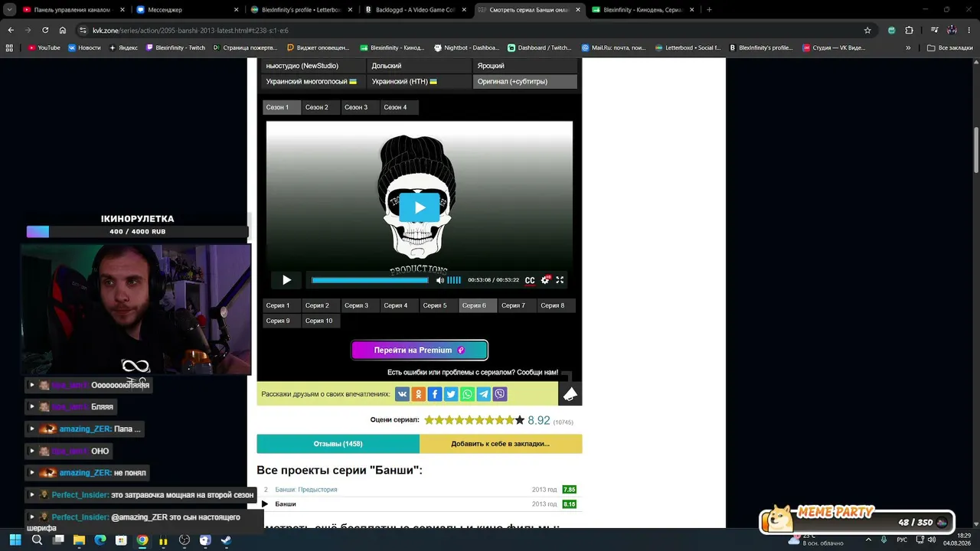Image resolution: width=980 pixels, height=551 pixels.
Task: Open Steam from the taskbar
Action: coord(226,540)
